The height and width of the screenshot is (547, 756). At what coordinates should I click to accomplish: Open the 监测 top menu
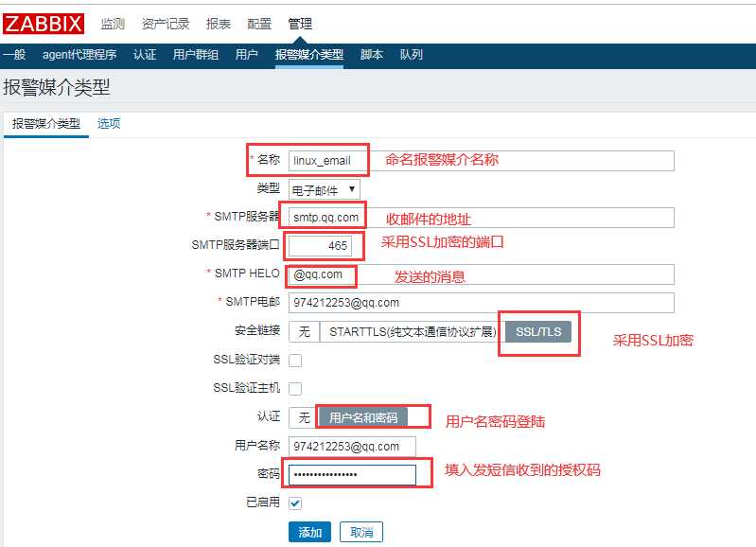(113, 24)
